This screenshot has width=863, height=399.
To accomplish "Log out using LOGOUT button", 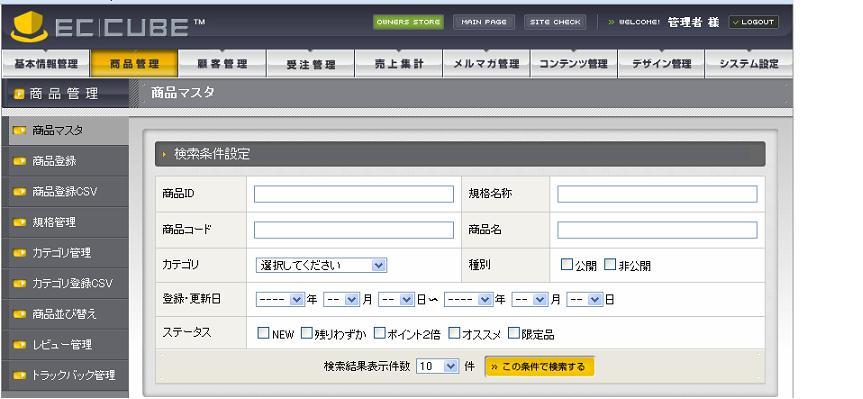I will click(x=753, y=22).
